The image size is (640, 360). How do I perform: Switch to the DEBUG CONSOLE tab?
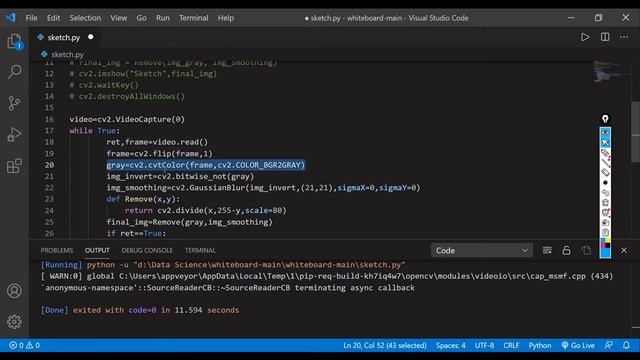pyautogui.click(x=147, y=250)
